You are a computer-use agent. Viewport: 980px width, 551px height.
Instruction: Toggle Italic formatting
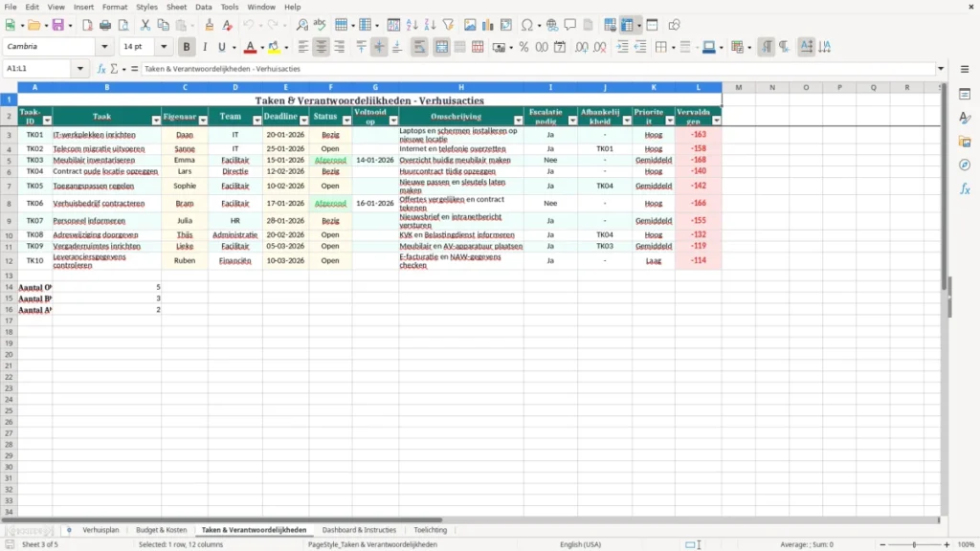205,47
